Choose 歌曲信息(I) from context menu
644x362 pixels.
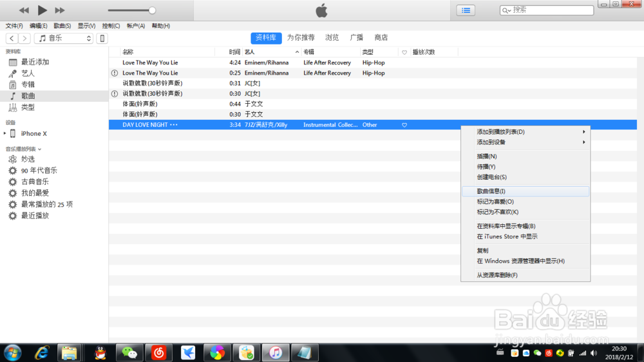click(526, 191)
